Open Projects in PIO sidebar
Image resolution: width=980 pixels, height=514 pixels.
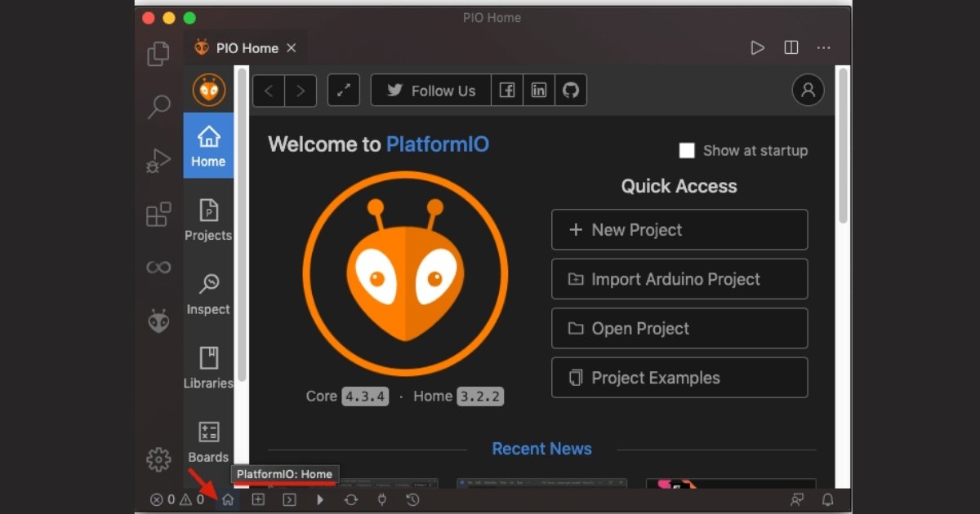[208, 219]
